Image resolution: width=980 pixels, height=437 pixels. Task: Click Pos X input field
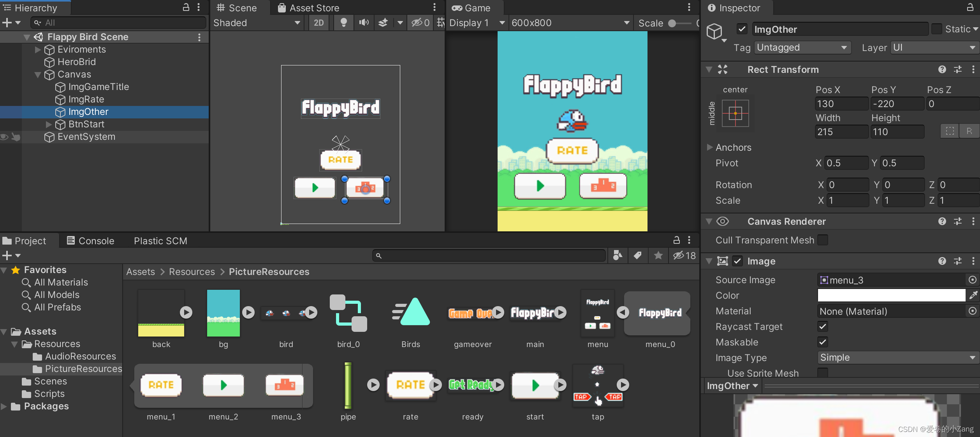(841, 104)
